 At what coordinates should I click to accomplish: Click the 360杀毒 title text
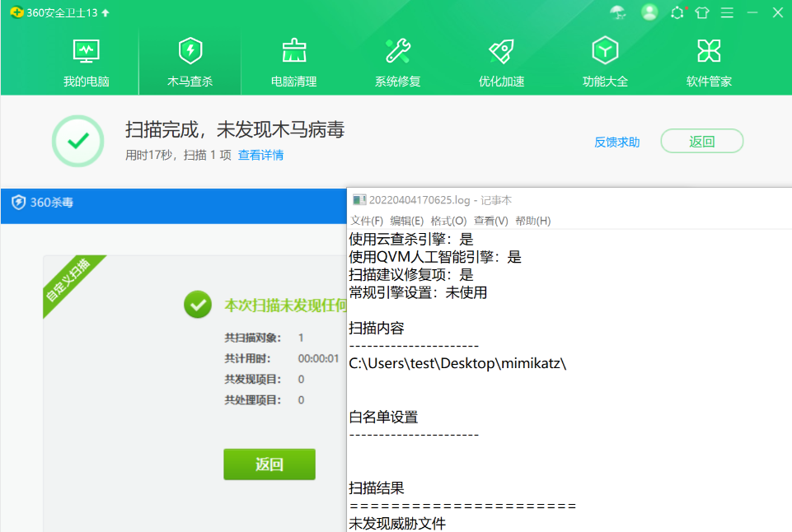(x=52, y=203)
